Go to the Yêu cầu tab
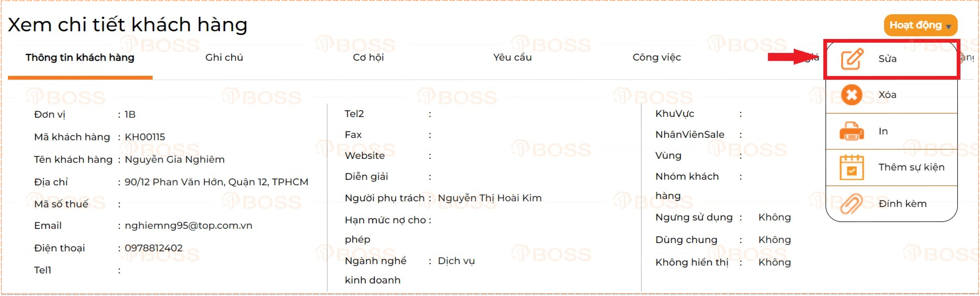The image size is (980, 296). tap(512, 57)
